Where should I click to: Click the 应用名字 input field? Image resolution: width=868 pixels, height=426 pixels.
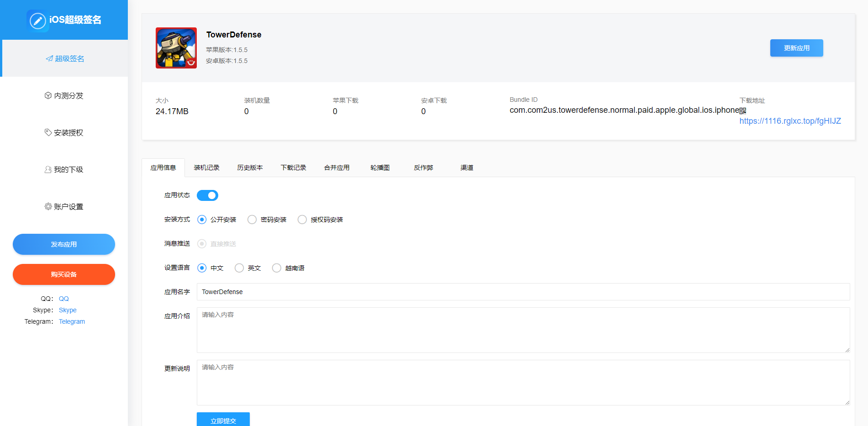click(523, 292)
